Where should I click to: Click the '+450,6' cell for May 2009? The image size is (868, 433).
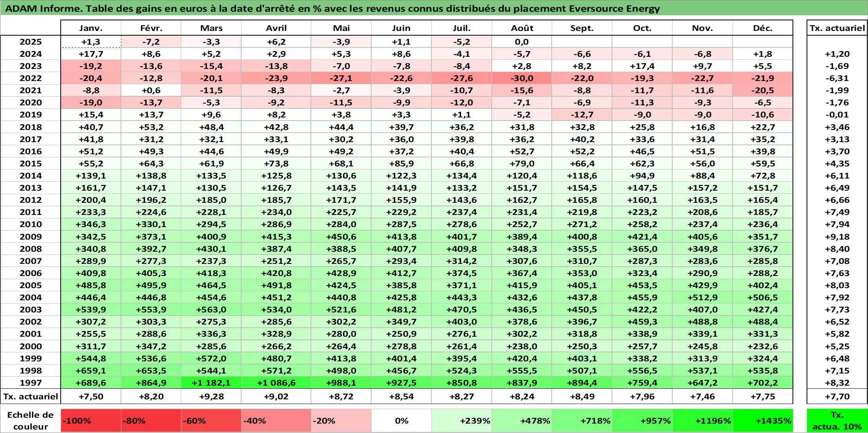[341, 237]
